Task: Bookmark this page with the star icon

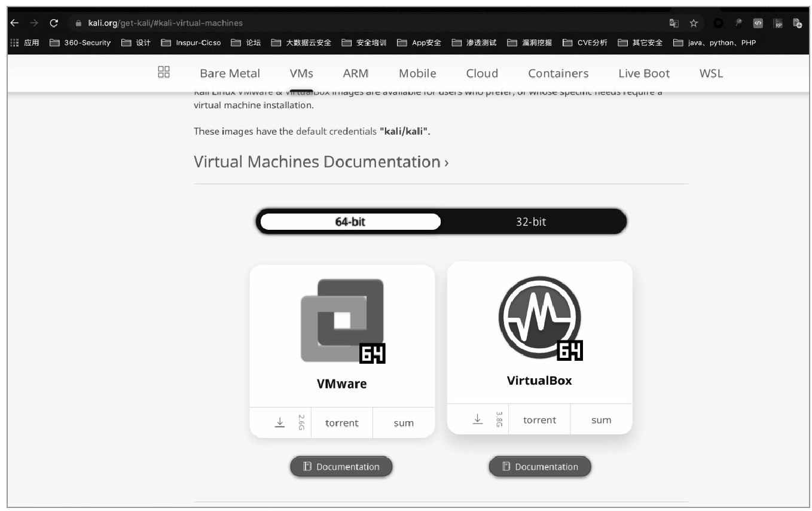Action: [x=694, y=23]
